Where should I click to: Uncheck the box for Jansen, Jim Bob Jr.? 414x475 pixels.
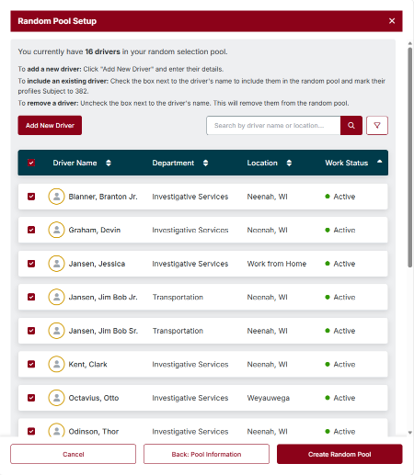pyautogui.click(x=31, y=297)
